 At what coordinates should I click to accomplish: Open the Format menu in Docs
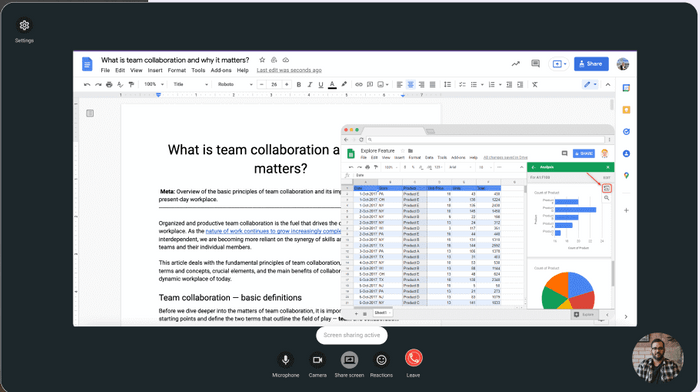[177, 71]
